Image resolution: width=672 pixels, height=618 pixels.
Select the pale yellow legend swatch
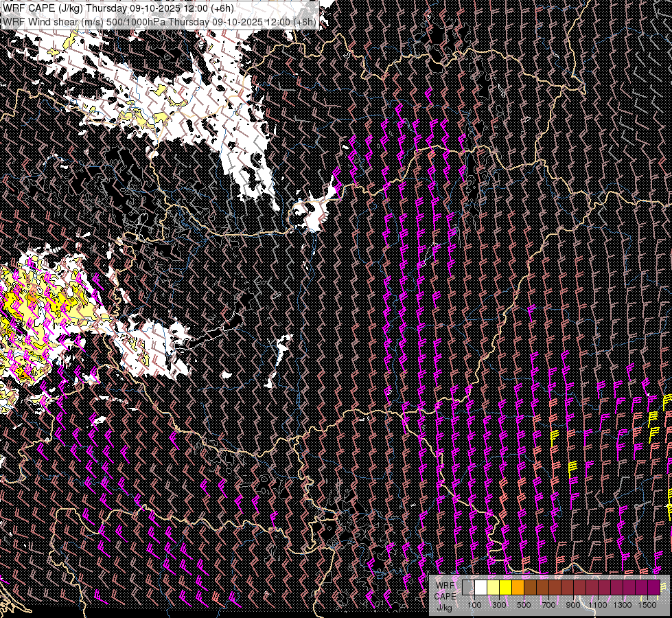[x=494, y=588]
